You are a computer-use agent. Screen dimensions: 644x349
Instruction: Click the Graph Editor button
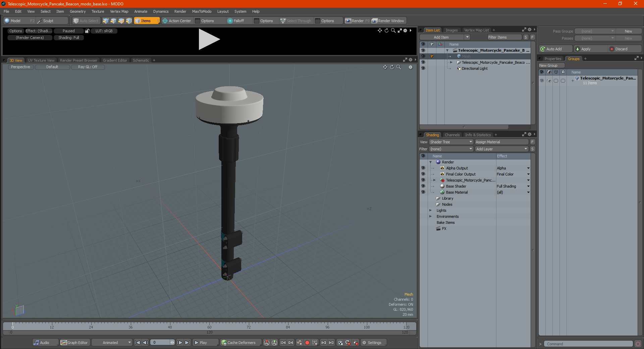(74, 343)
